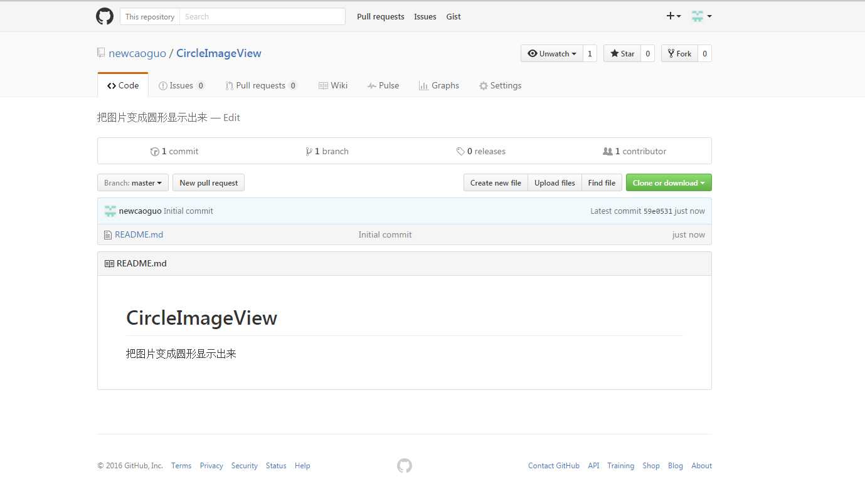Click the 'This repository' search scope label
The height and width of the screenshot is (504, 865).
point(150,17)
